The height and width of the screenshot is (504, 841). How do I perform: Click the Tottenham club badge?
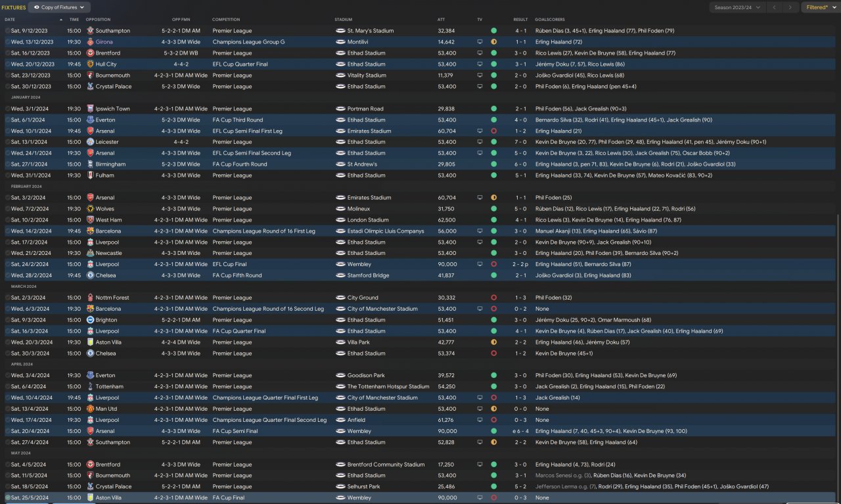click(x=90, y=387)
